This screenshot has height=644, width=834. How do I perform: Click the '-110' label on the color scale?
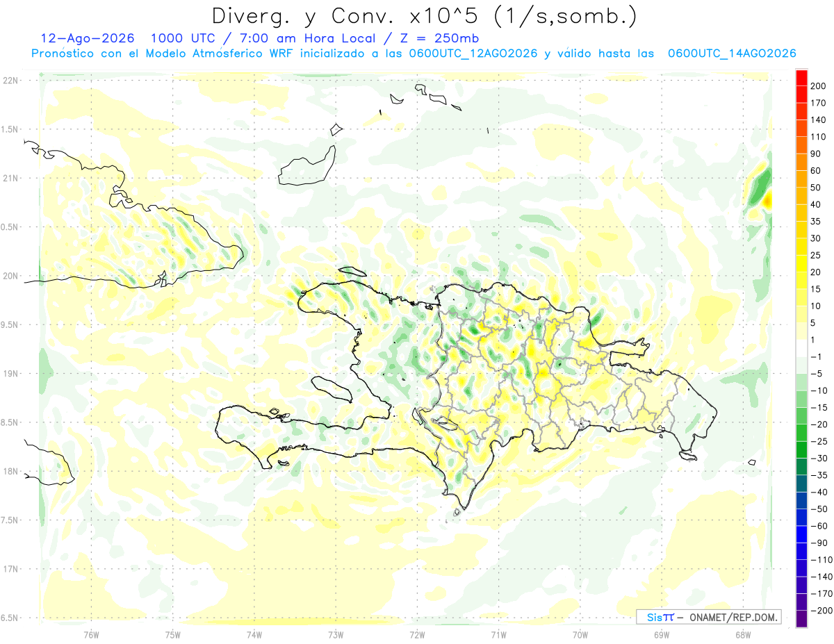coord(823,559)
